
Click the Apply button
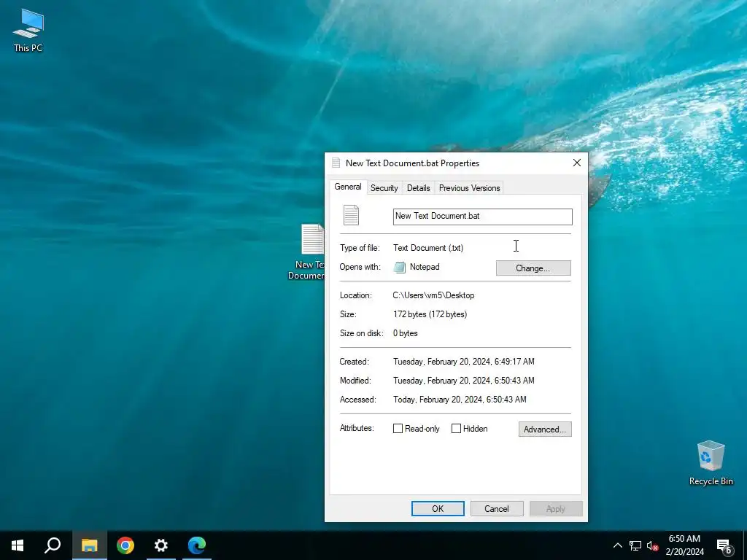point(556,508)
